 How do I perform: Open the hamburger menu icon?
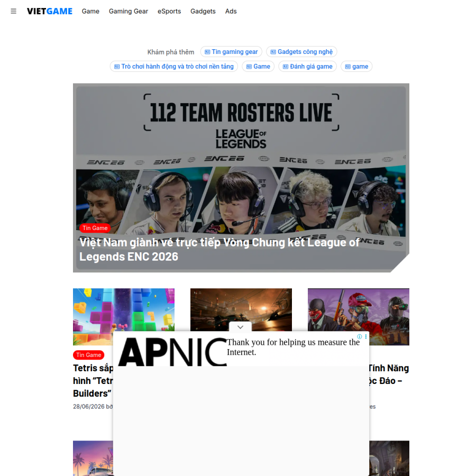point(13,11)
